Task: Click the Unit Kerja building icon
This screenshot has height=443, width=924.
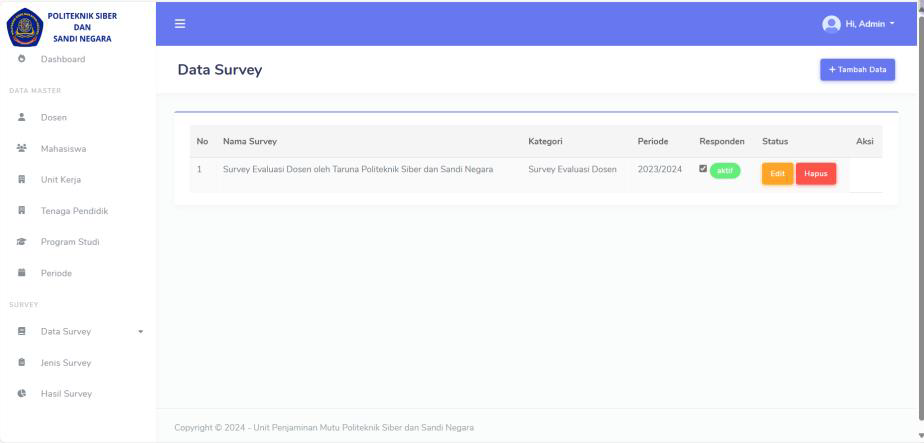Action: [x=21, y=180]
